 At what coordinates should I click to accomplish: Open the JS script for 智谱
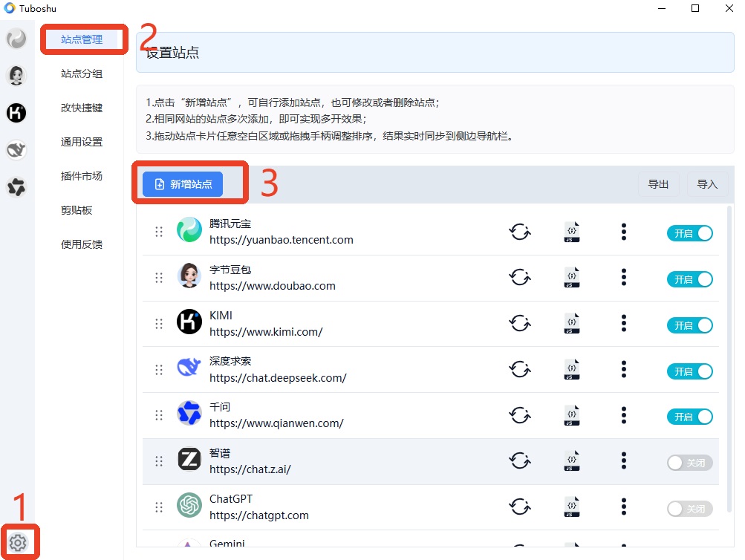(572, 460)
